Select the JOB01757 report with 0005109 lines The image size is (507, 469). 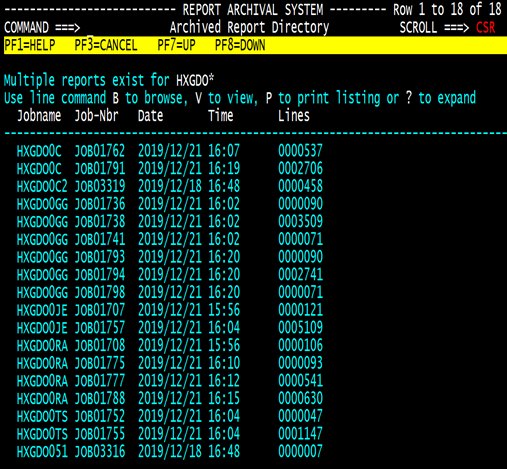tap(170, 327)
